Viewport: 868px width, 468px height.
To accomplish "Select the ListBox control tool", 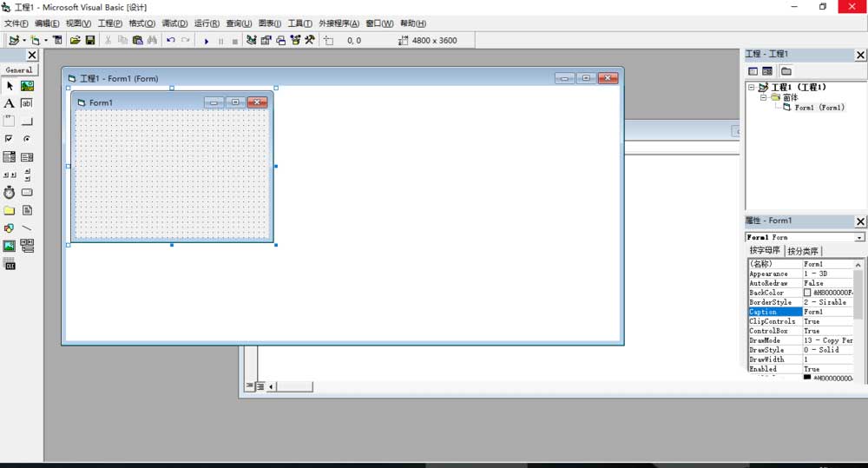I will [27, 157].
